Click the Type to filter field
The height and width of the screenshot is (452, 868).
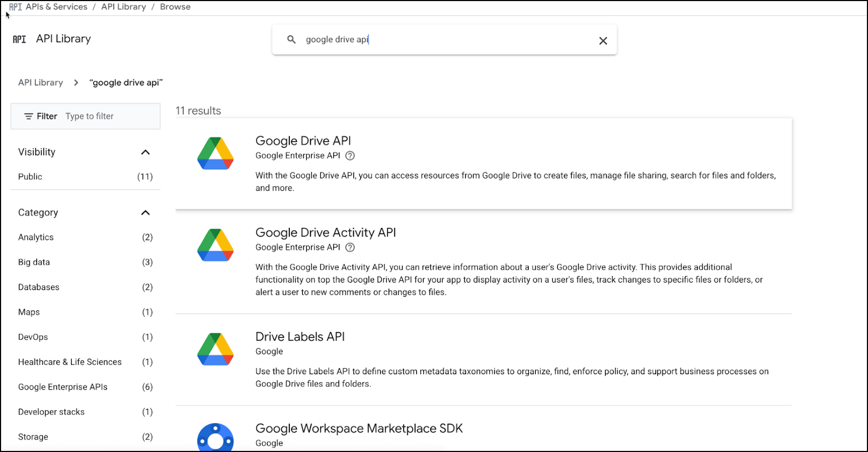point(108,116)
